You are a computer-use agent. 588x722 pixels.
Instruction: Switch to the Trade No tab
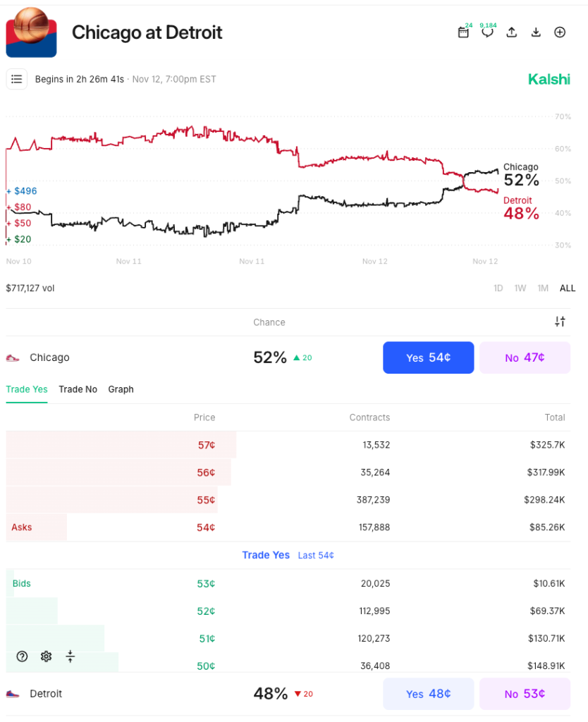point(78,389)
